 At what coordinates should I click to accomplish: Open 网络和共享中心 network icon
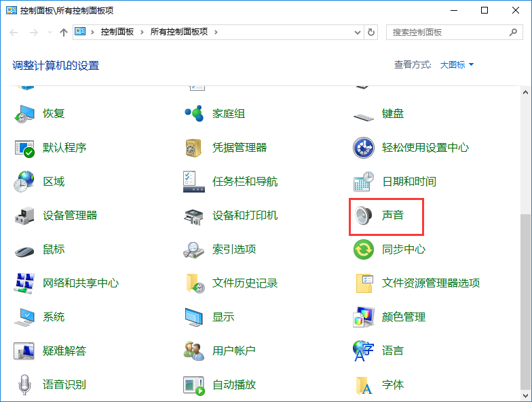click(x=25, y=283)
